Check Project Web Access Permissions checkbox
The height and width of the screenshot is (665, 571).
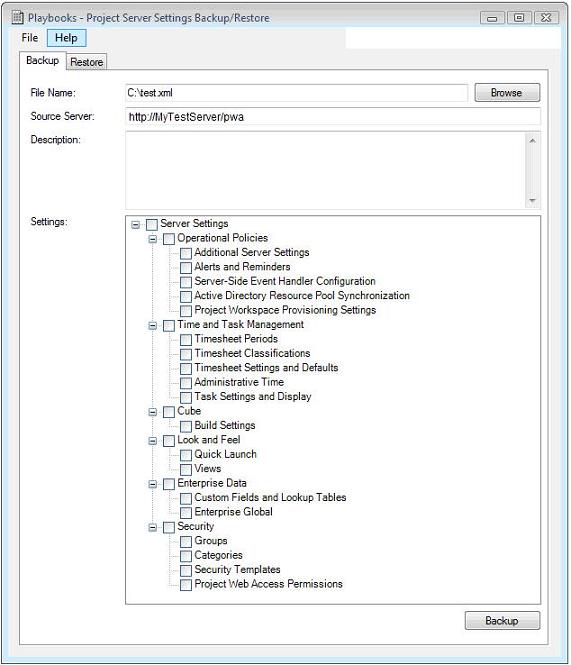pyautogui.click(x=186, y=585)
